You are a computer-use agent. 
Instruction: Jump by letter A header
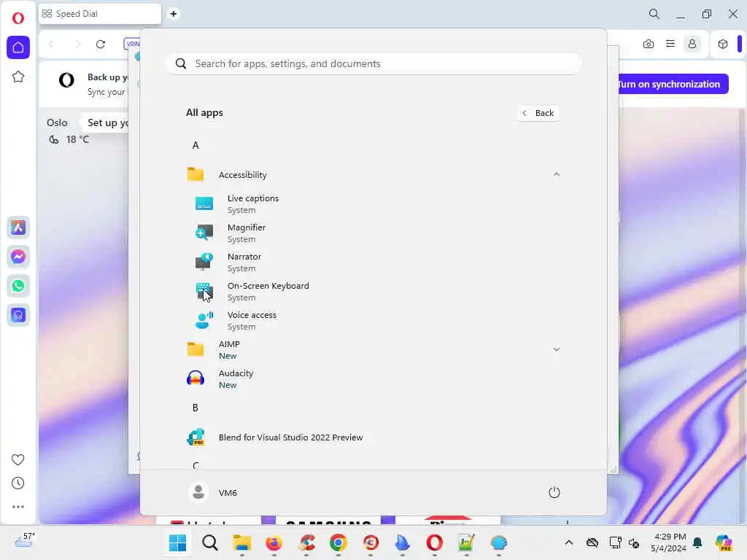click(x=196, y=145)
